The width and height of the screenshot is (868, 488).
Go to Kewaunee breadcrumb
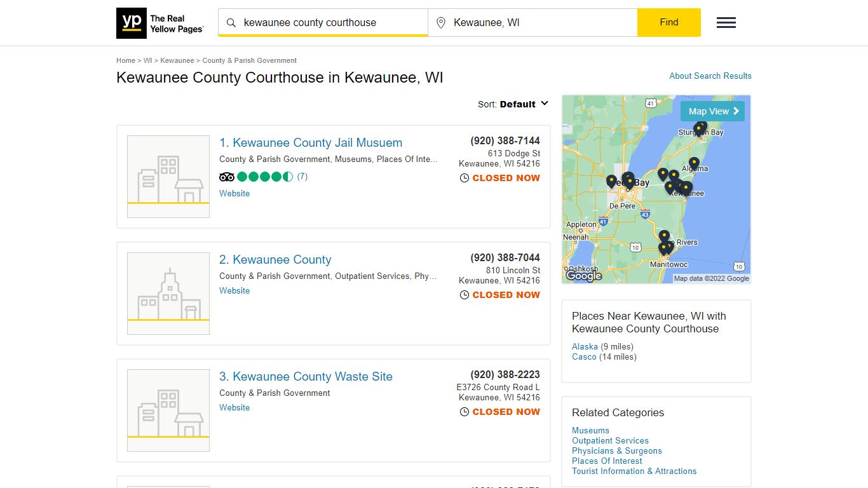pos(177,61)
